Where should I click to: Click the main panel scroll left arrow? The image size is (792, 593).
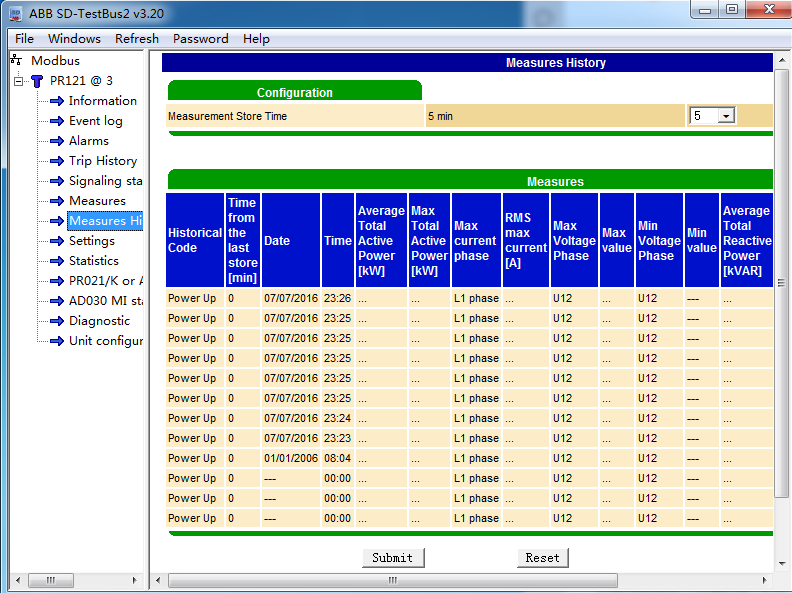coord(158,580)
